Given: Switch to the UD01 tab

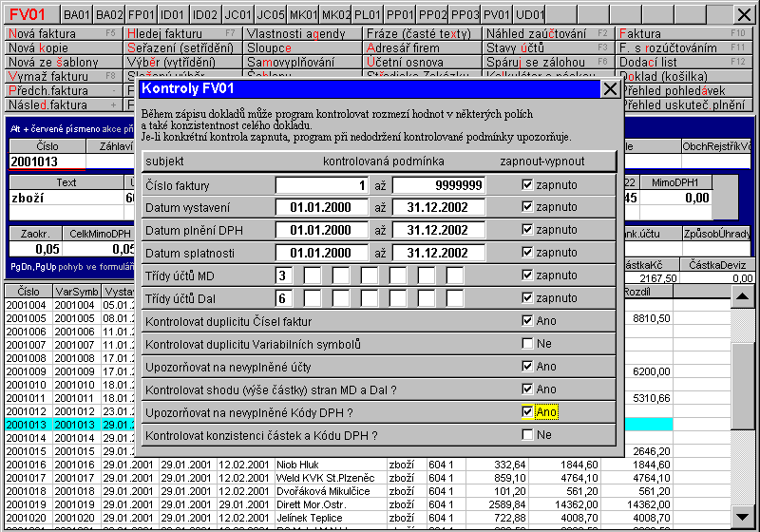Looking at the screenshot, I should (x=529, y=14).
